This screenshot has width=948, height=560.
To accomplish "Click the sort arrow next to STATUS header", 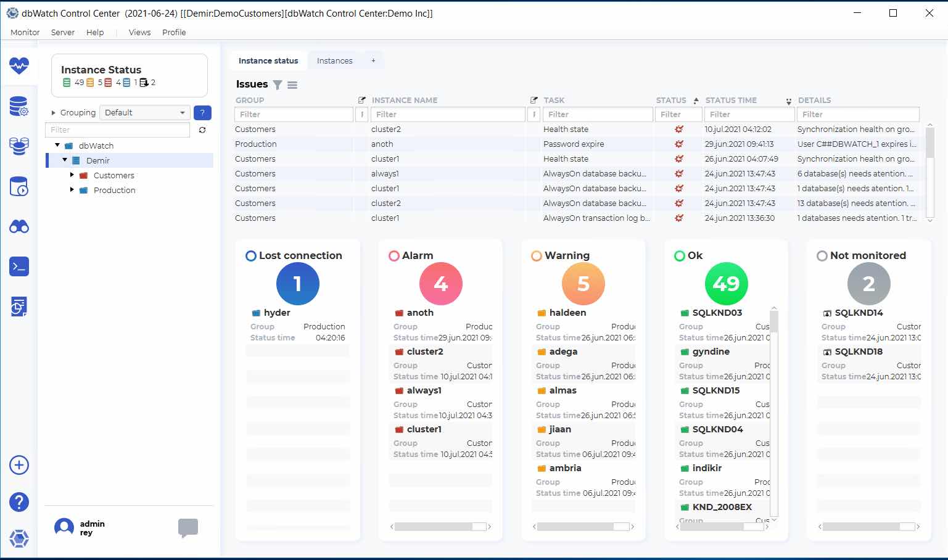I will (696, 100).
